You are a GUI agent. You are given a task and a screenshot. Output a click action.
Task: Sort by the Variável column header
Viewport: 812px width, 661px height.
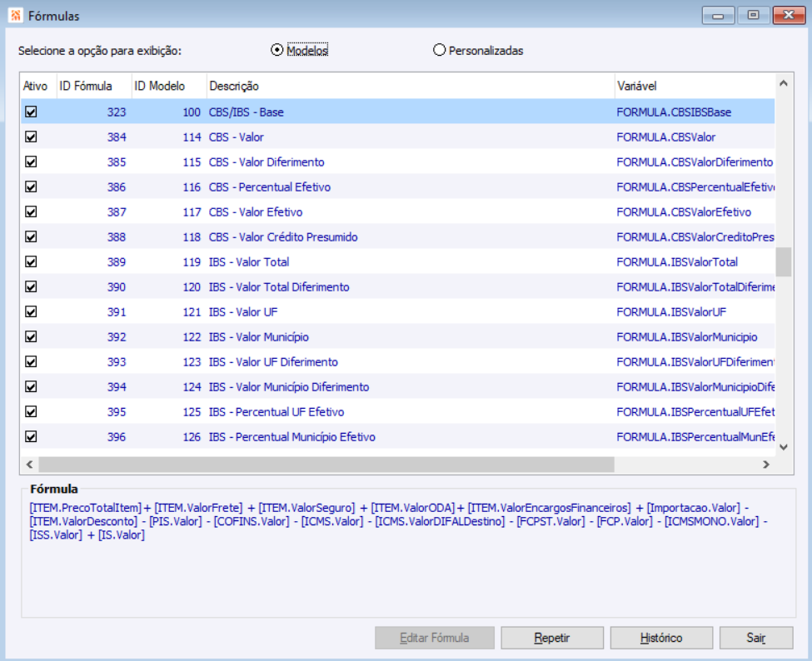click(695, 86)
